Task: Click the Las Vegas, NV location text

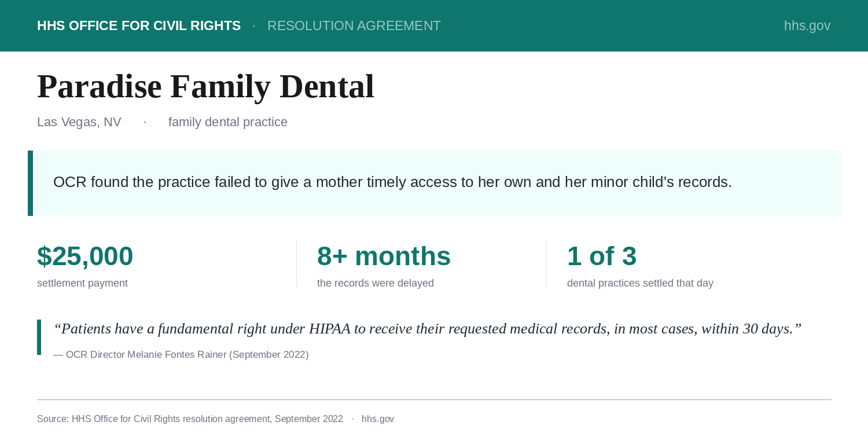Action: [x=79, y=122]
